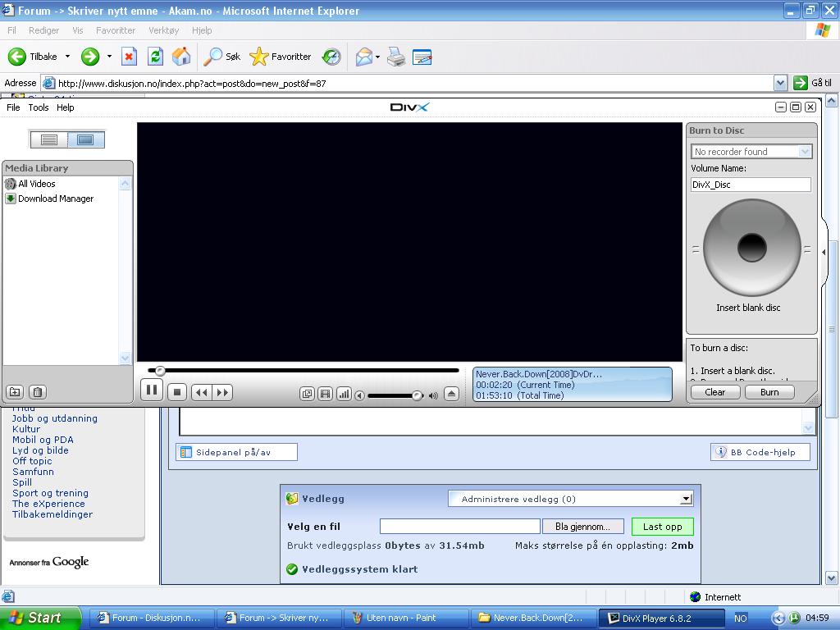The height and width of the screenshot is (630, 840).
Task: Click the Gå til go button
Action: pos(813,83)
